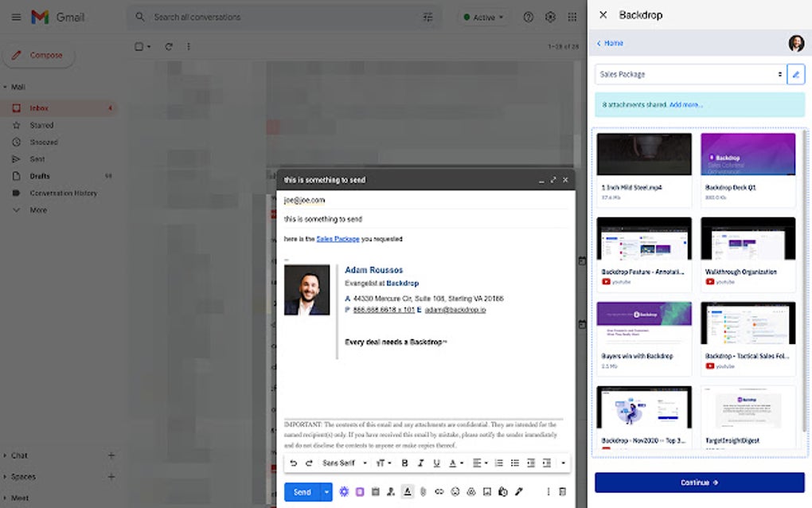Image resolution: width=812 pixels, height=508 pixels.
Task: Open the text alignment dropdown
Action: point(479,463)
